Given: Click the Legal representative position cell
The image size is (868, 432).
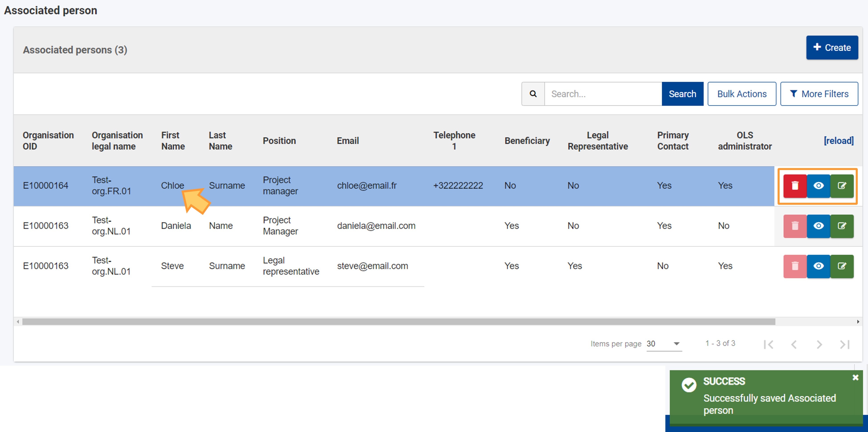Looking at the screenshot, I should click(291, 266).
